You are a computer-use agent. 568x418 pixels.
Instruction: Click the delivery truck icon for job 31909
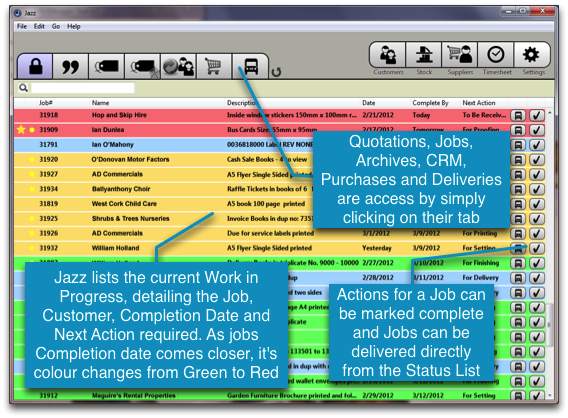click(518, 130)
